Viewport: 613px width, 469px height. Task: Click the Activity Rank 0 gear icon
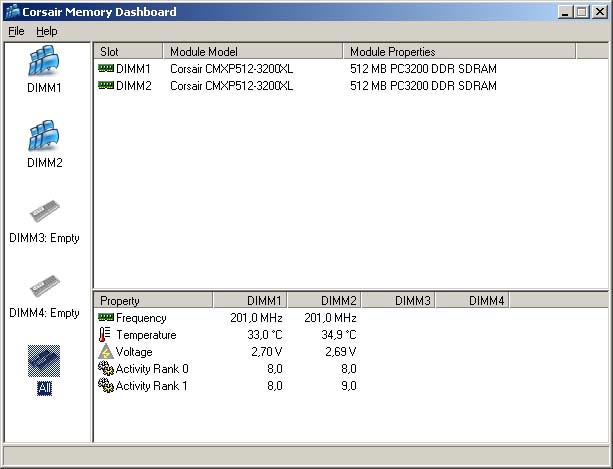click(x=105, y=369)
